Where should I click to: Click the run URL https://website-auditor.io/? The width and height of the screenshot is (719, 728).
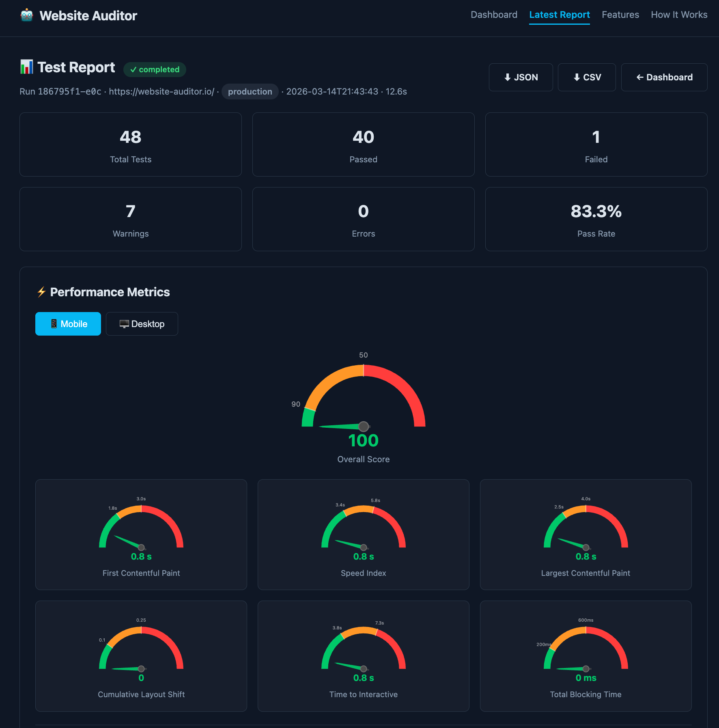161,92
